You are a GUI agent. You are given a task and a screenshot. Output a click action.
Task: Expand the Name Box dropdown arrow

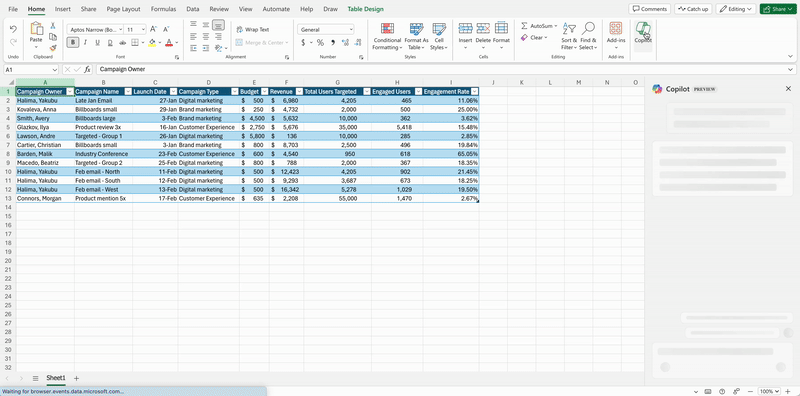point(55,69)
